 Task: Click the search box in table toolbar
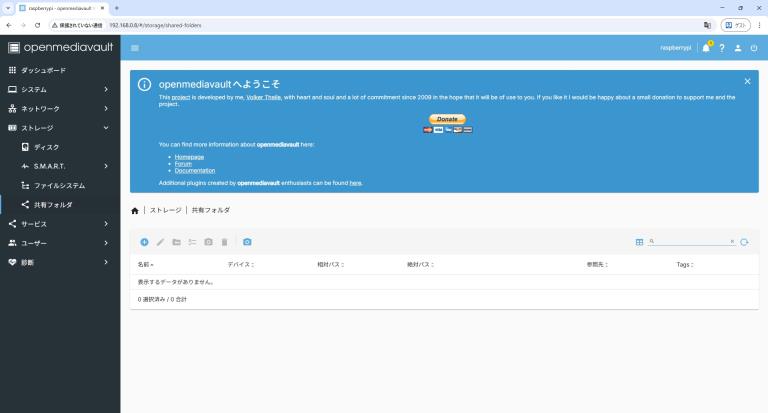(692, 241)
